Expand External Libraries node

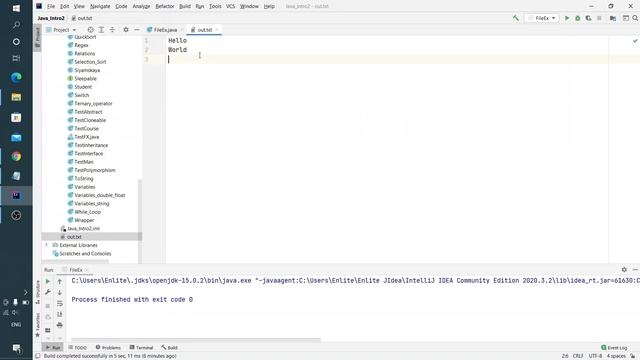47,245
